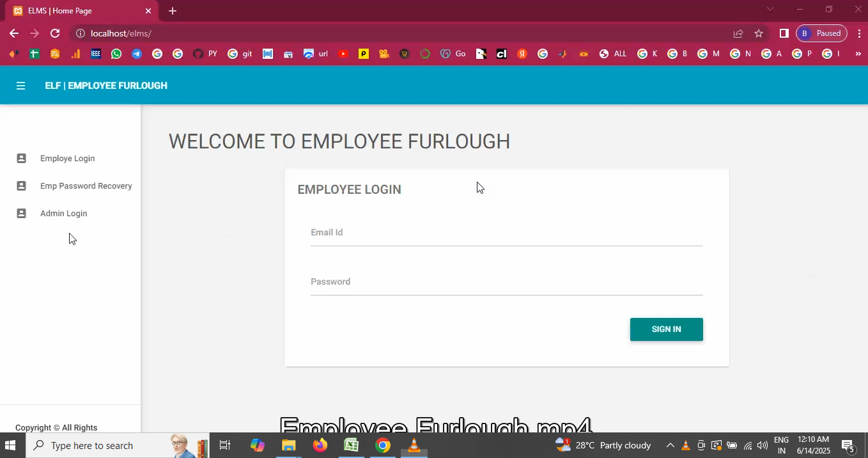Open VLC from the taskbar
868x458 pixels.
[x=414, y=445]
